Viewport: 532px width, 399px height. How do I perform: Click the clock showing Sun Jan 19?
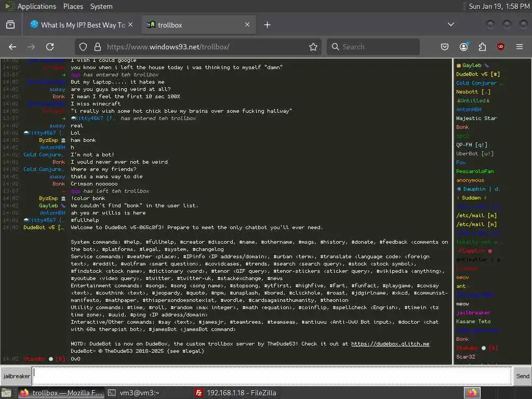pos(499,6)
